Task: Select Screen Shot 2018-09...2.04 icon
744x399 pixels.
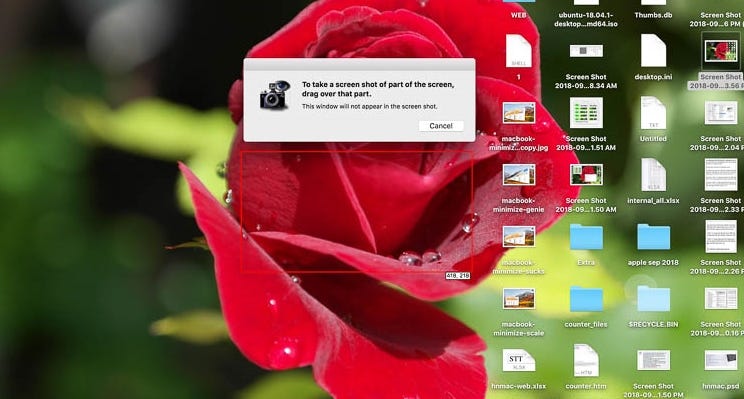Action: pyautogui.click(x=721, y=113)
